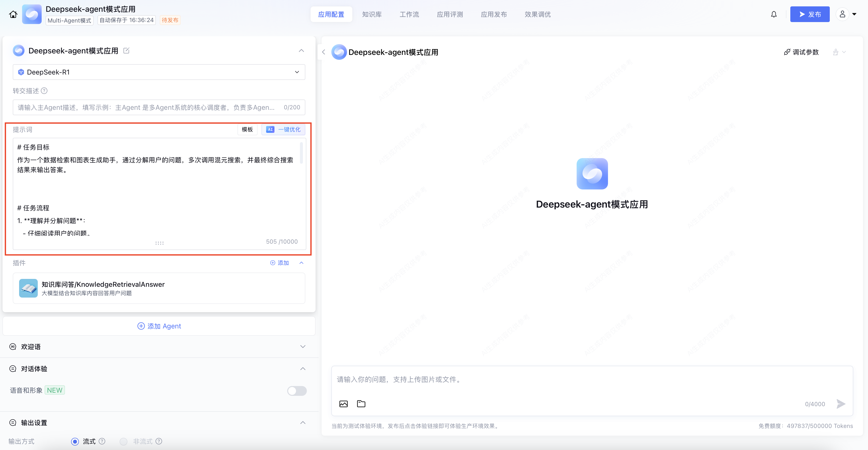Open dropdown next to the broom icon
The width and height of the screenshot is (868, 450).
[844, 52]
